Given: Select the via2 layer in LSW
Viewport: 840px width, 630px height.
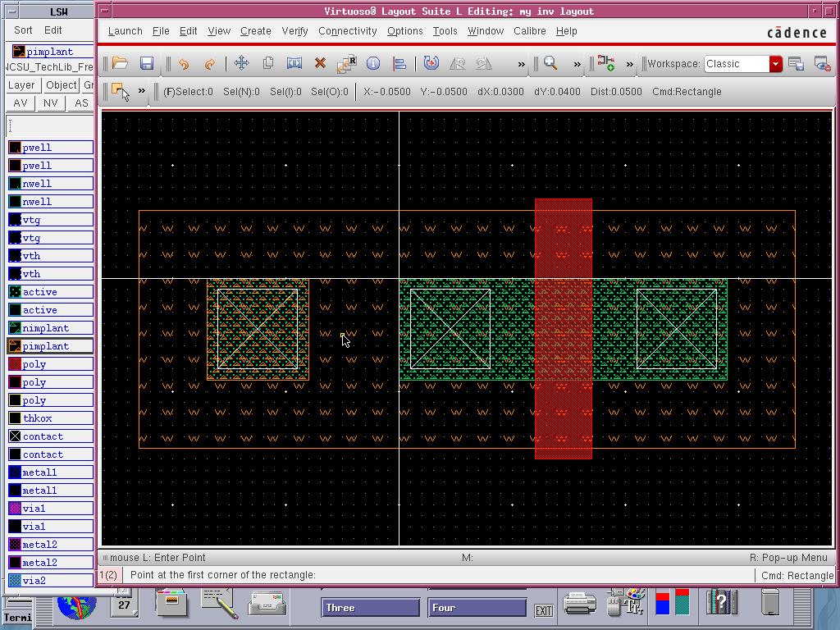Looking at the screenshot, I should (50, 581).
